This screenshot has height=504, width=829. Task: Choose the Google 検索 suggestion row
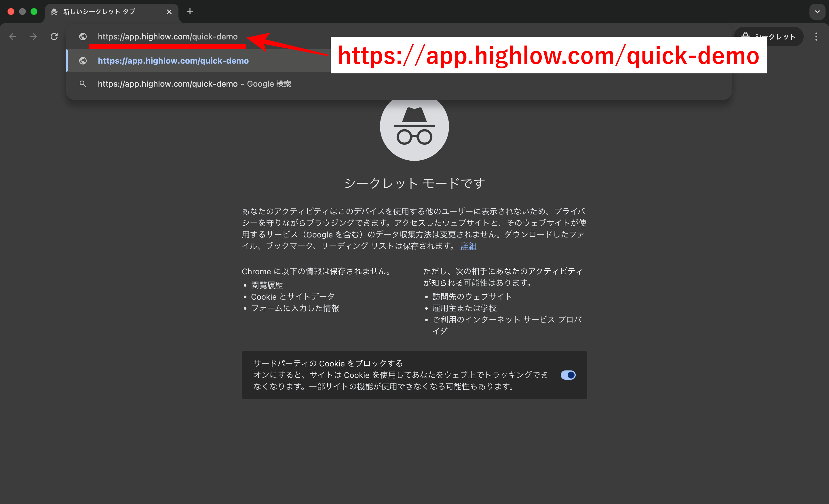399,84
